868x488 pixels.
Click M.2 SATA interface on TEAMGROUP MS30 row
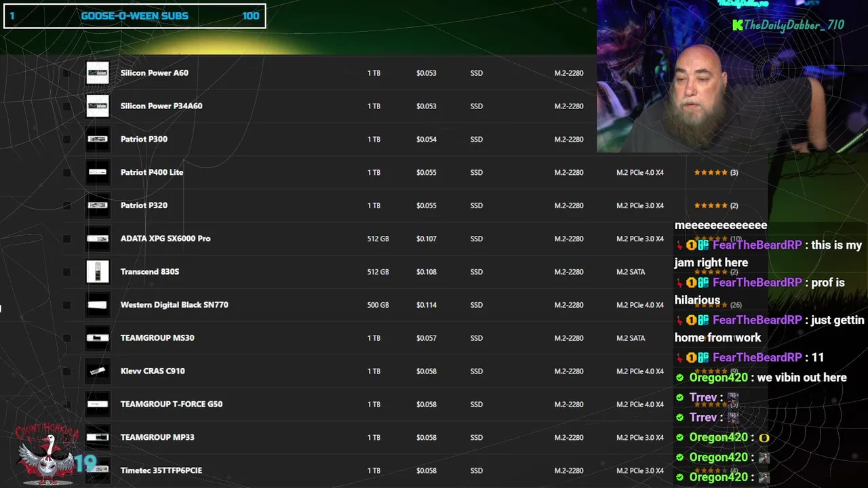tap(631, 338)
